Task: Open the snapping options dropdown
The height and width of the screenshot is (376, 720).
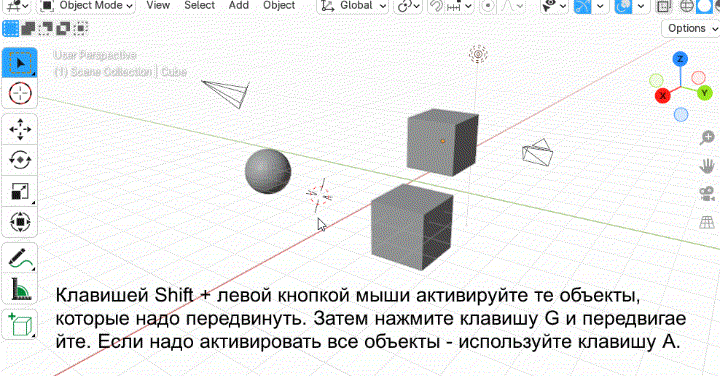Action: 460,6
